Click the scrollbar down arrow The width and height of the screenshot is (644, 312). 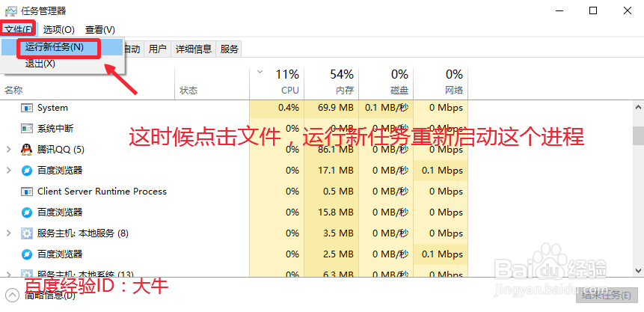tap(638, 270)
